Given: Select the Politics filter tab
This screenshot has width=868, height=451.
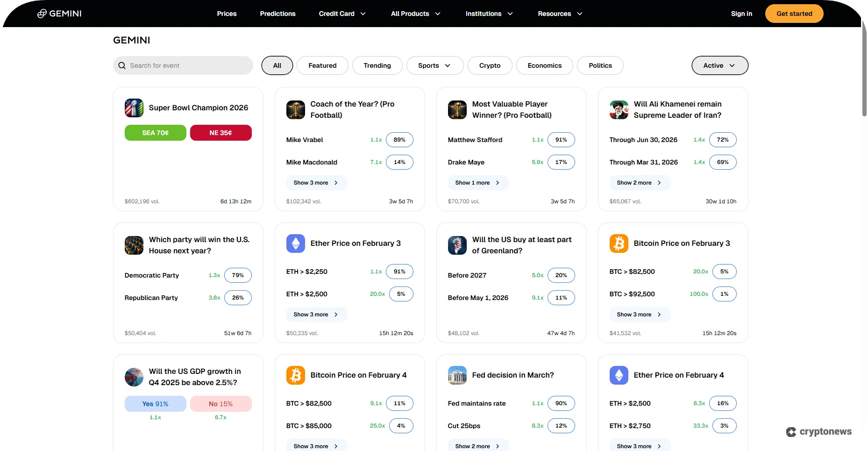Looking at the screenshot, I should (x=600, y=65).
